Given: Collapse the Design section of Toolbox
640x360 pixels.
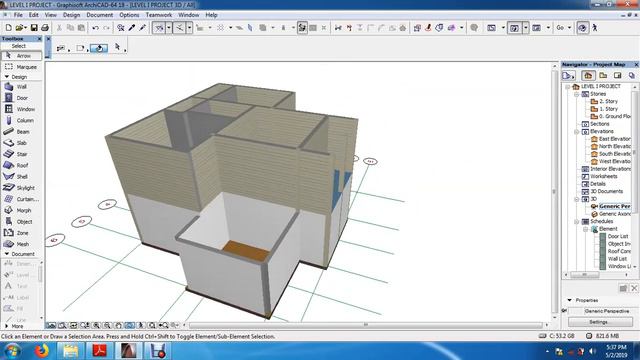Looking at the screenshot, I should click(x=7, y=77).
